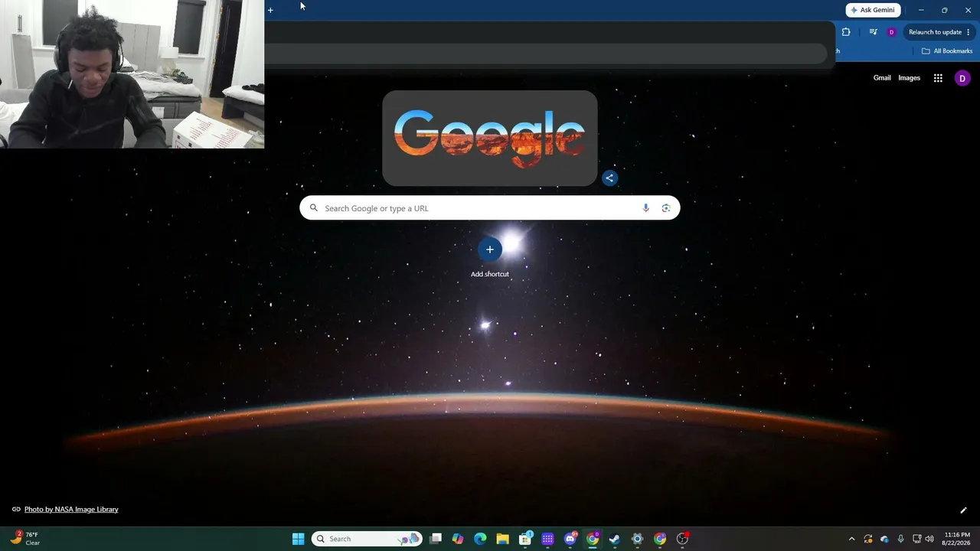The image size is (980, 551).
Task: Click Relaunch to update
Action: point(939,32)
